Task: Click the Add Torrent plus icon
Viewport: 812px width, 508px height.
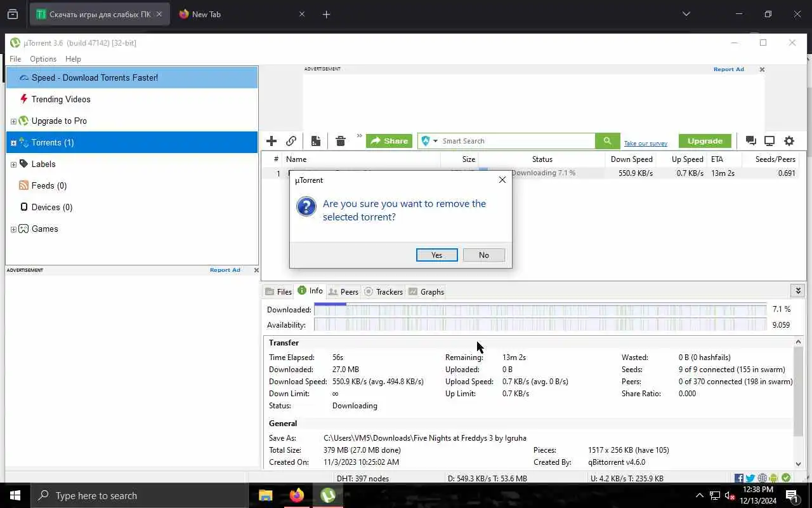Action: click(272, 141)
